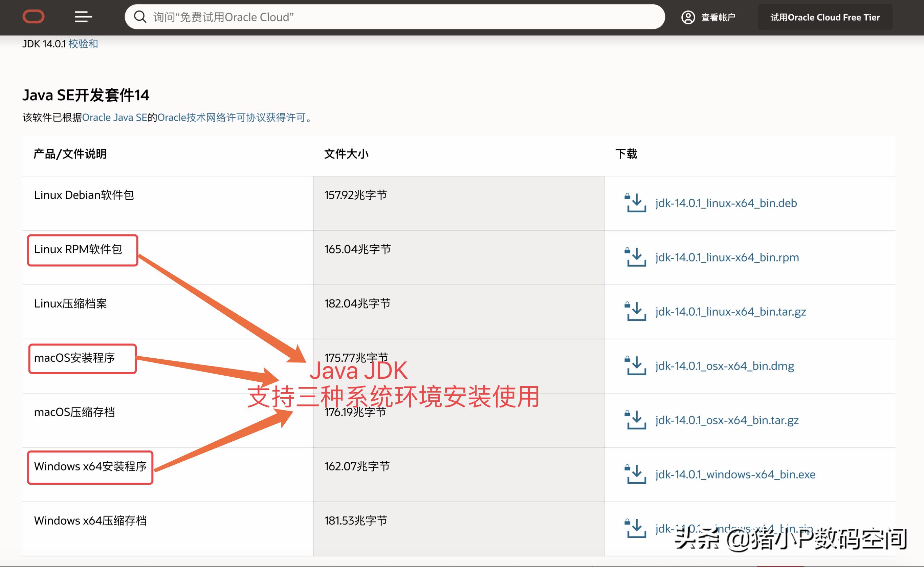Open the hamburger navigation menu
Image resolution: width=924 pixels, height=567 pixels.
83,17
